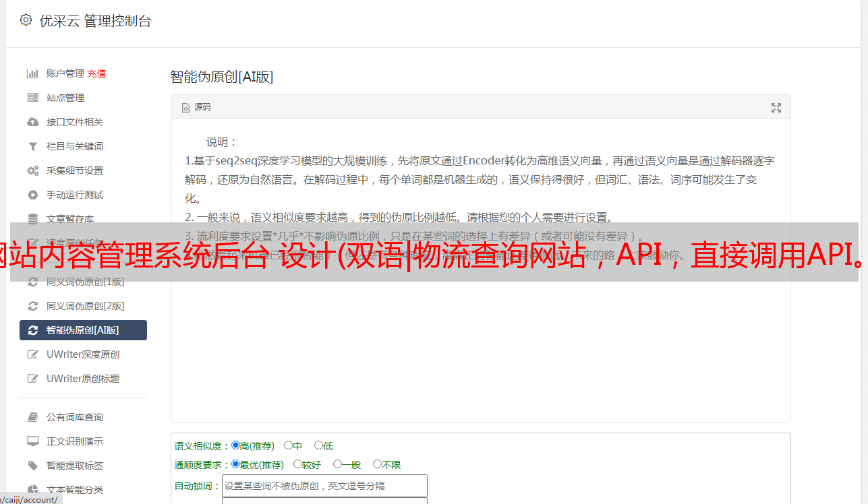Click the 同义词伪原创[2版] refresh icon

pos(32,306)
